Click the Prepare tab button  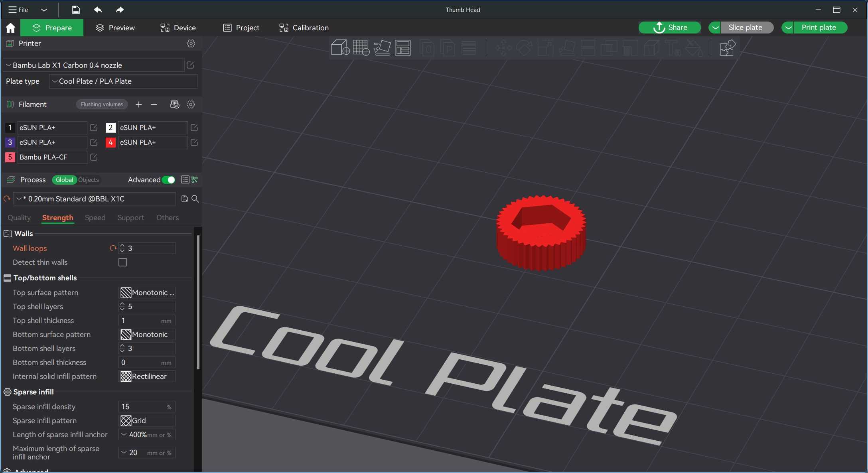pyautogui.click(x=52, y=28)
